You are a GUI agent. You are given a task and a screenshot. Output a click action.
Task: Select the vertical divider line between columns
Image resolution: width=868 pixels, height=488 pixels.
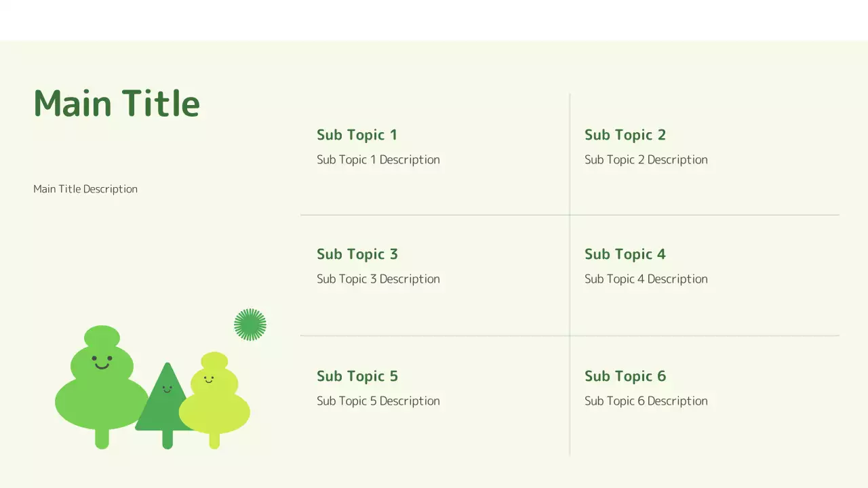[x=570, y=305]
